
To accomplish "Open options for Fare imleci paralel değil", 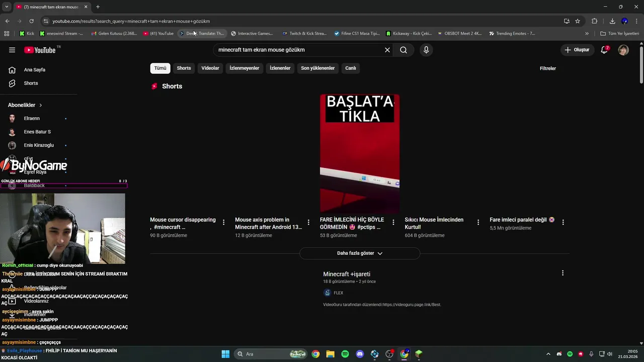I will coord(563,222).
